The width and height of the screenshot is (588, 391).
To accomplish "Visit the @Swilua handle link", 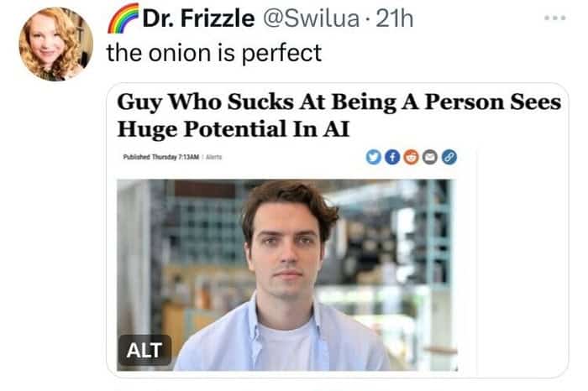I will pyautogui.click(x=311, y=18).
